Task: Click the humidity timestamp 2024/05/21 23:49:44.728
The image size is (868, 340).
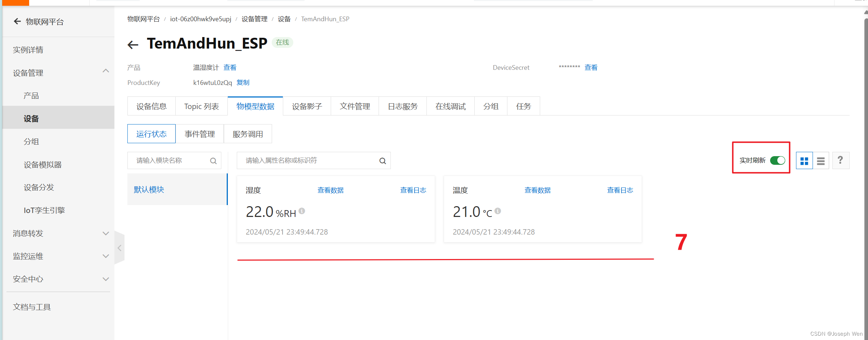Action: pyautogui.click(x=287, y=232)
